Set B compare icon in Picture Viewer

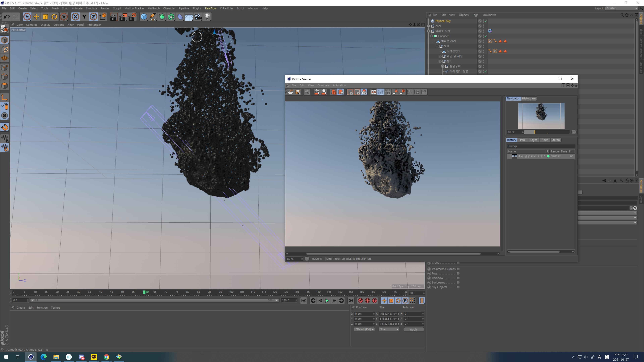pos(402,92)
